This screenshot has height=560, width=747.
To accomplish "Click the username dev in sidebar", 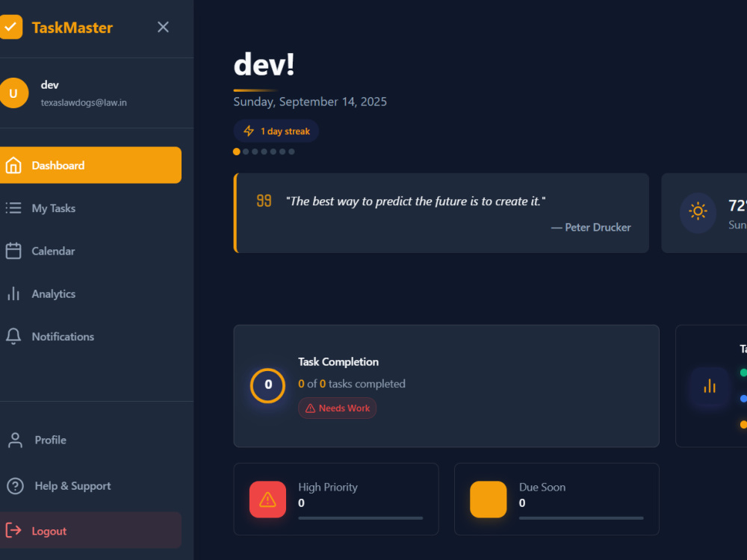I will pyautogui.click(x=49, y=85).
